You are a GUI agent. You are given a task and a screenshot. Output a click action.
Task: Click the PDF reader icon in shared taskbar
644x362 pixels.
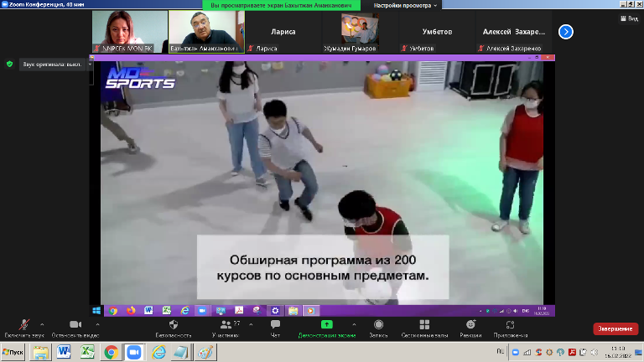(x=239, y=311)
